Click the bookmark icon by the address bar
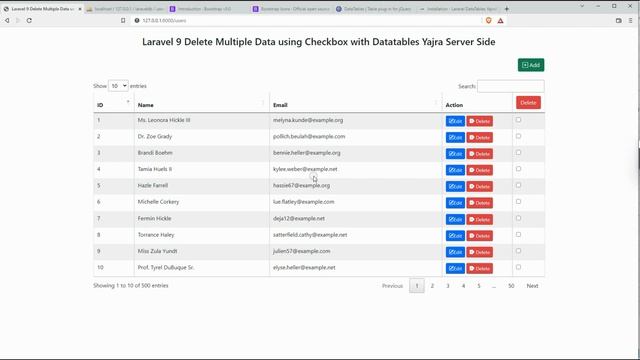Image resolution: width=640 pixels, height=360 pixels. click(x=123, y=20)
